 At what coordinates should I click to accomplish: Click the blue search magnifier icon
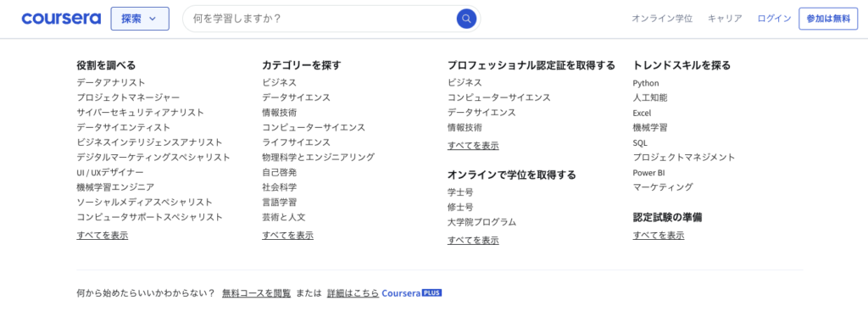[466, 19]
